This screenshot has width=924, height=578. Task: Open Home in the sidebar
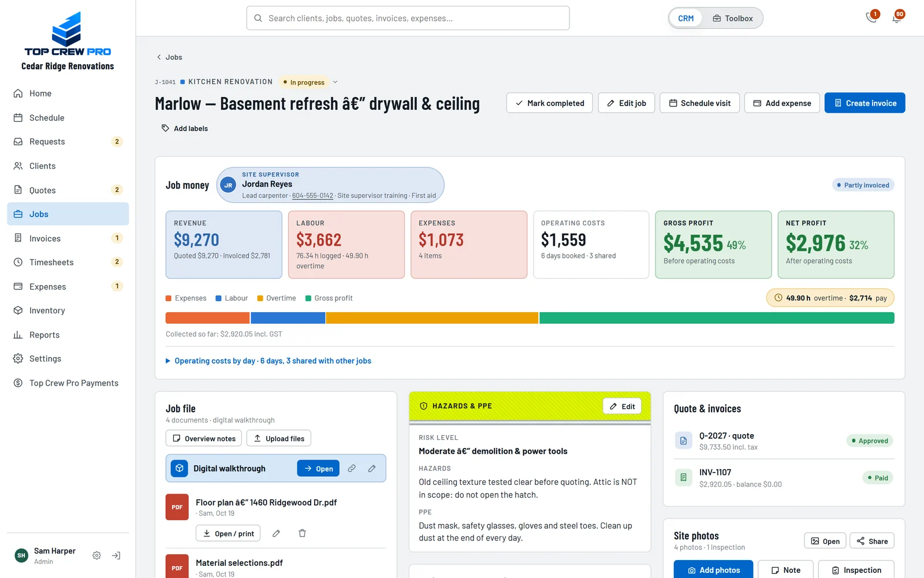[x=68, y=94]
